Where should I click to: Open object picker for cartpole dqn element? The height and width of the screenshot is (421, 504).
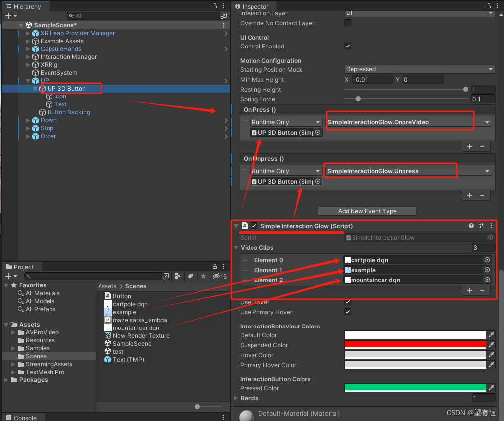[487, 260]
